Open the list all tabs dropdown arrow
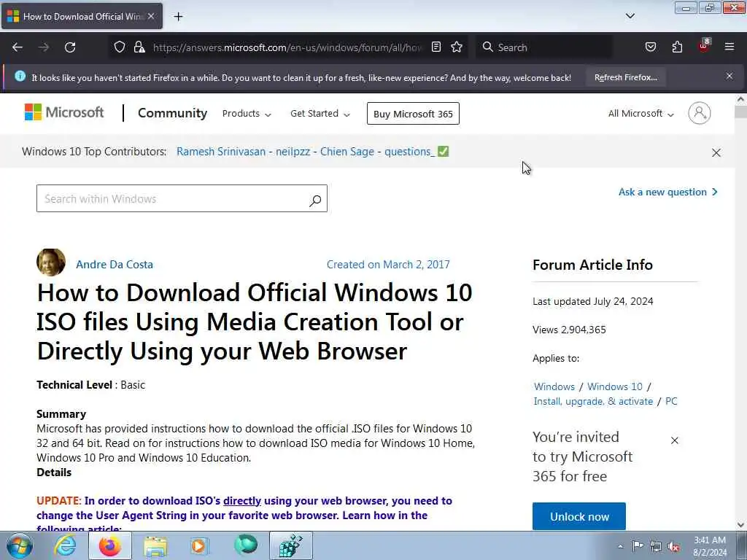 tap(630, 16)
